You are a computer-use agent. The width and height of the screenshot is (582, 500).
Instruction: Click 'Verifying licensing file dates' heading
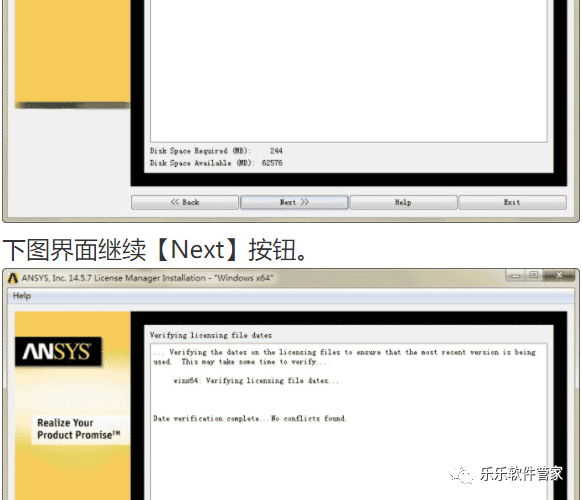[211, 335]
